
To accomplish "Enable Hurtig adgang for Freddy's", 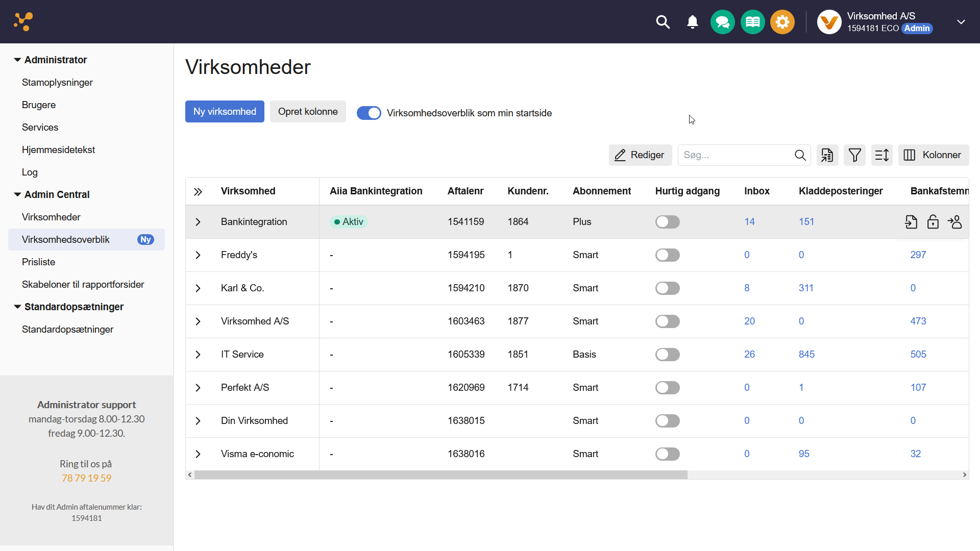I will (667, 255).
